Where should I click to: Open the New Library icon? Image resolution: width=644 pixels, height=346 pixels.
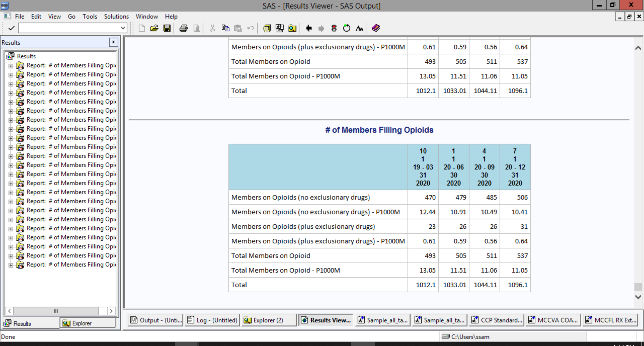click(x=267, y=28)
